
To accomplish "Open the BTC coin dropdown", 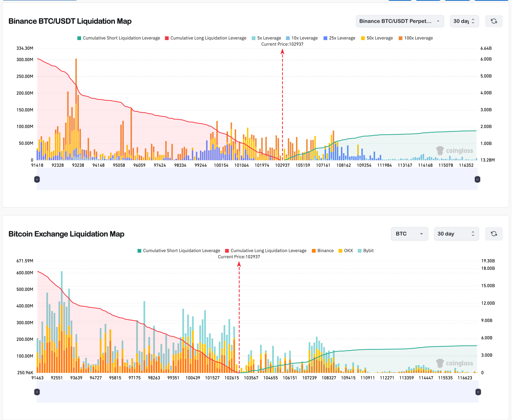I will pos(409,234).
